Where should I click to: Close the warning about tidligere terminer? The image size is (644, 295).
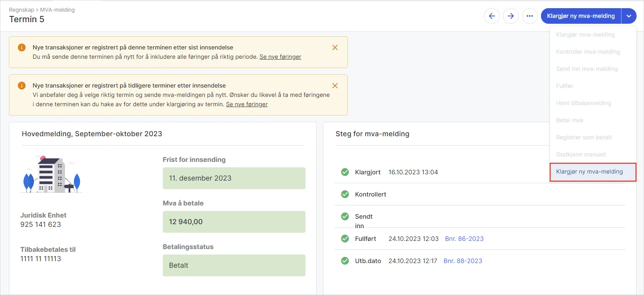(x=335, y=86)
